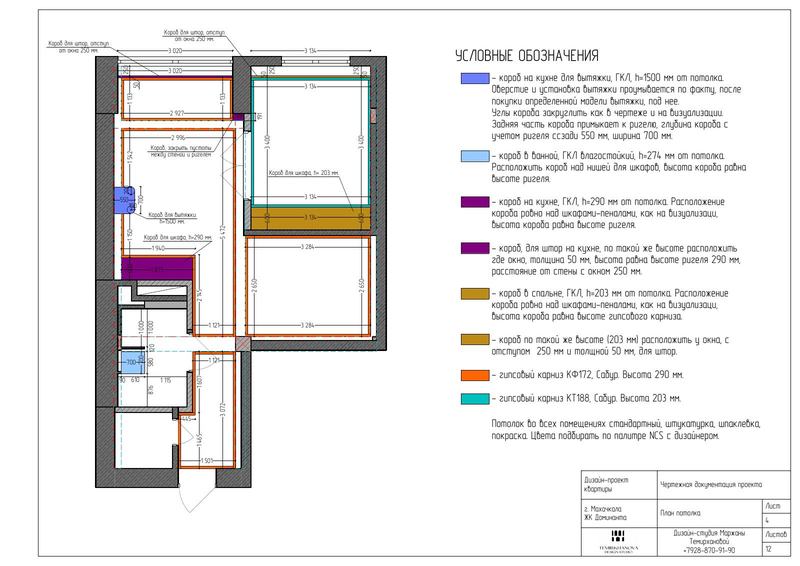Click the dimension '1 501' near the entrance

click(x=207, y=461)
